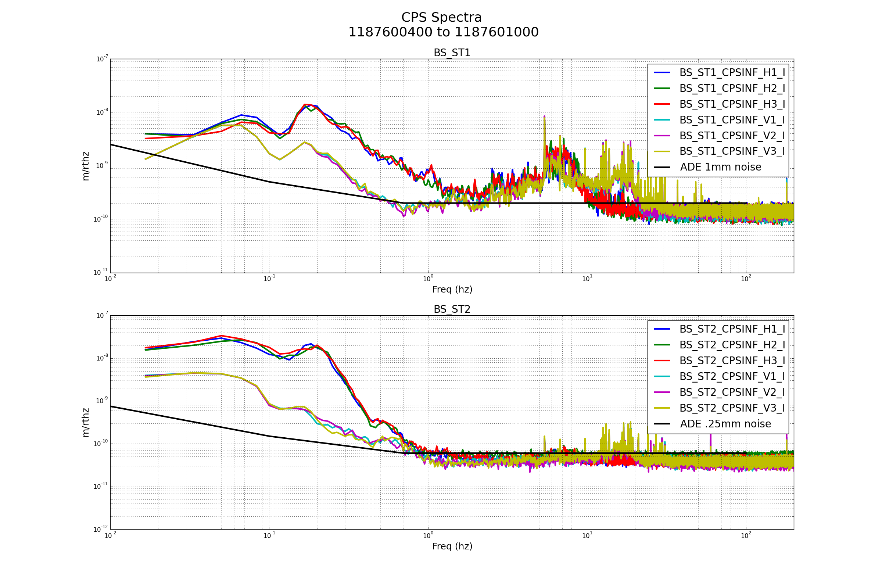Click the ADE .25mm noise legend entry
882x588 pixels.
(x=725, y=424)
